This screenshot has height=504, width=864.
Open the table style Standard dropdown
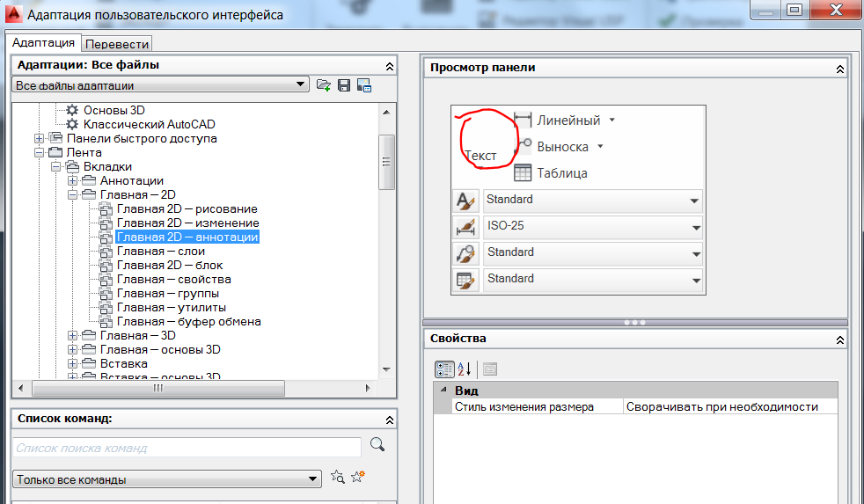pyautogui.click(x=695, y=281)
